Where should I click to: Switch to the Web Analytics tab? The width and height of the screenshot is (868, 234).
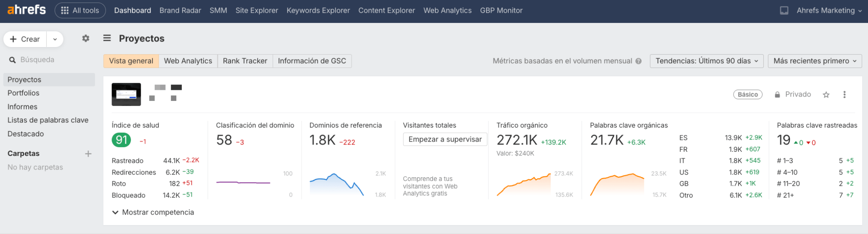pyautogui.click(x=188, y=61)
